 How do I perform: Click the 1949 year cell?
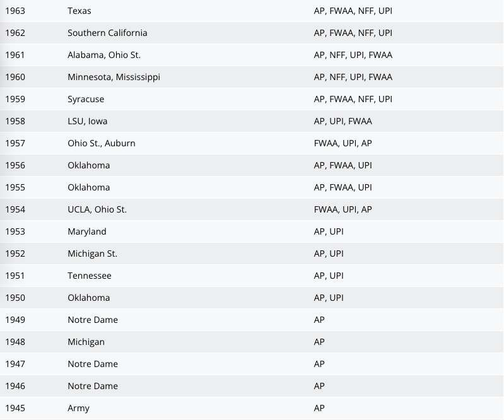pyautogui.click(x=15, y=320)
